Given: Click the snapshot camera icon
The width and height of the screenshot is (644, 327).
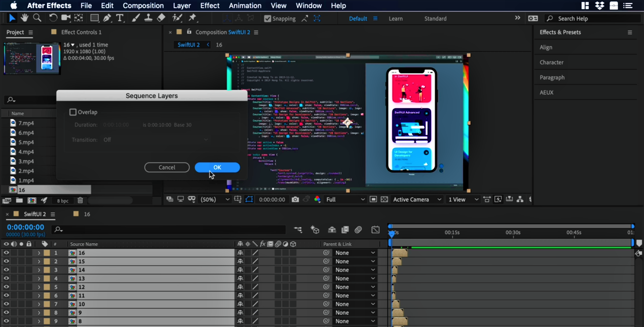Looking at the screenshot, I should 295,199.
